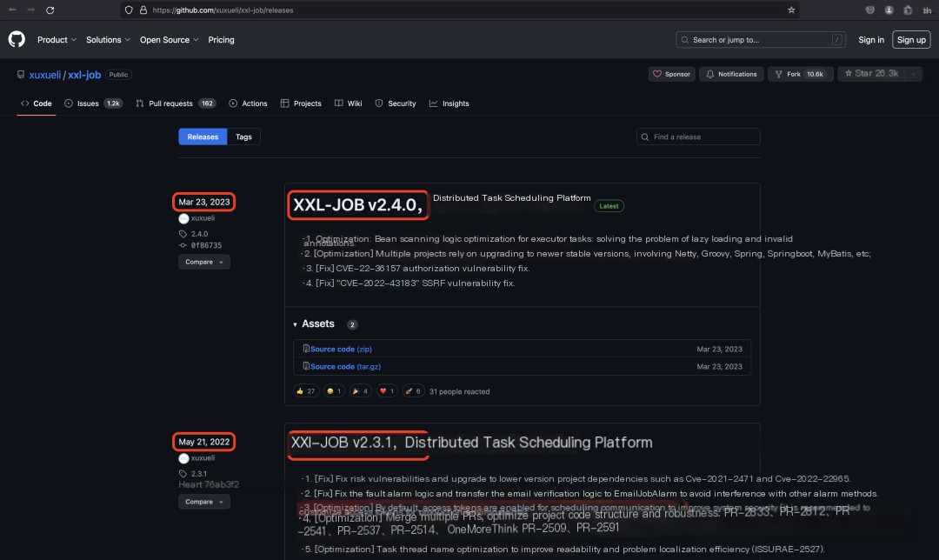
Task: Fork the repository
Action: click(800, 74)
